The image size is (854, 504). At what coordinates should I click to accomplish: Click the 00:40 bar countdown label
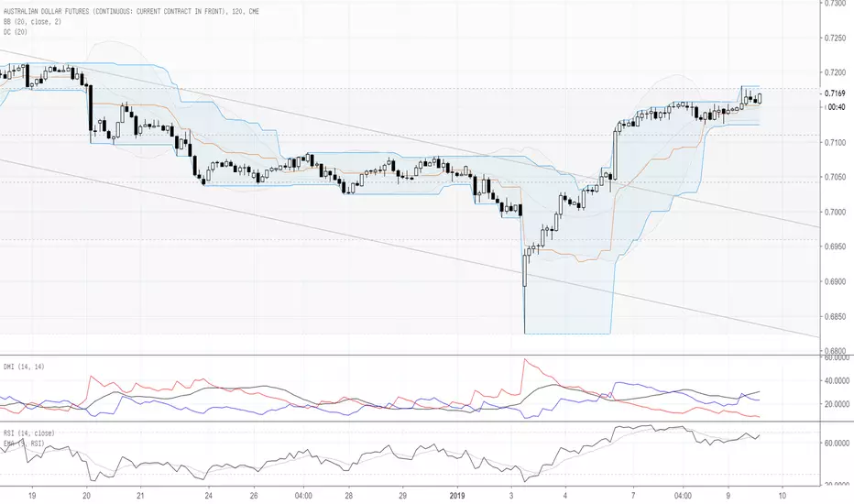[836, 107]
